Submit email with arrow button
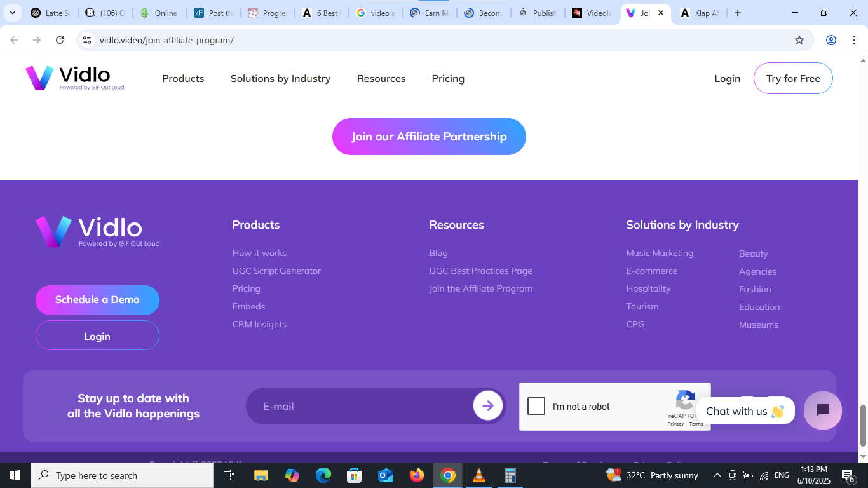Screen dimensions: 868x488 click(488, 406)
